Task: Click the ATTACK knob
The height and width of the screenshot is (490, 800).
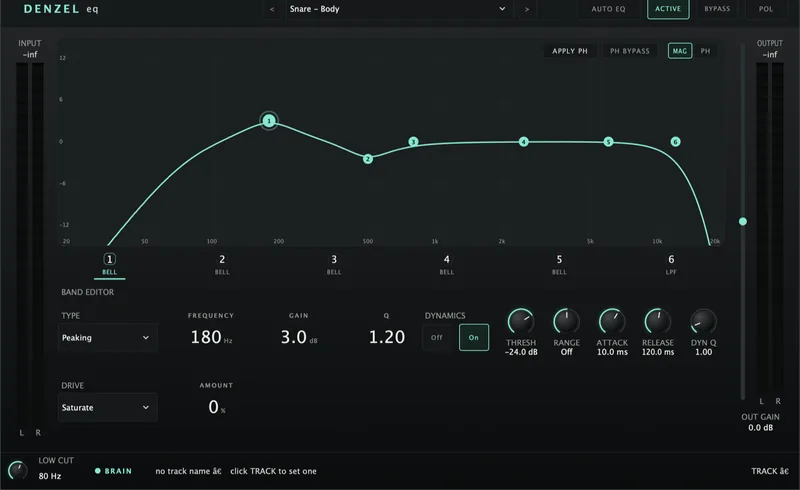Action: tap(612, 322)
